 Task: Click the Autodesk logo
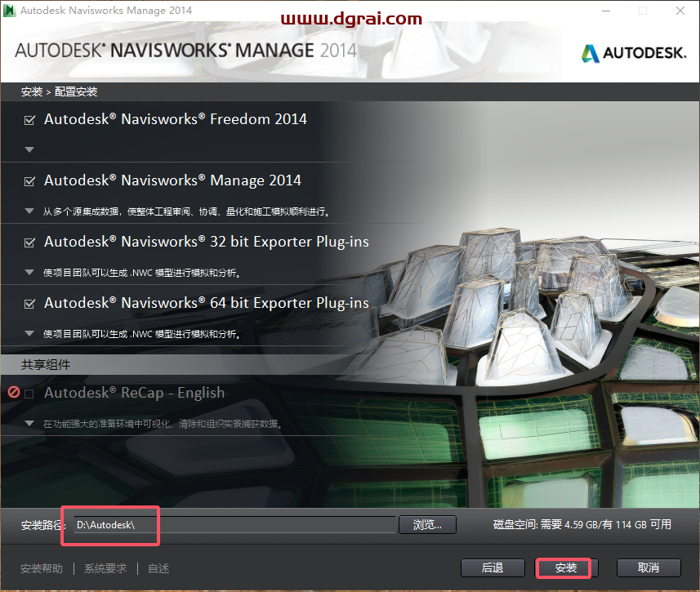pyautogui.click(x=634, y=53)
